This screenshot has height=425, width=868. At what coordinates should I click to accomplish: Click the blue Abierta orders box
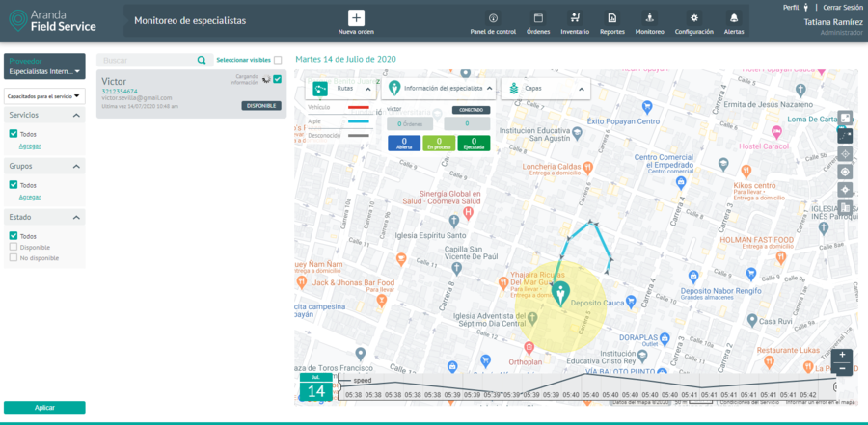pos(404,144)
